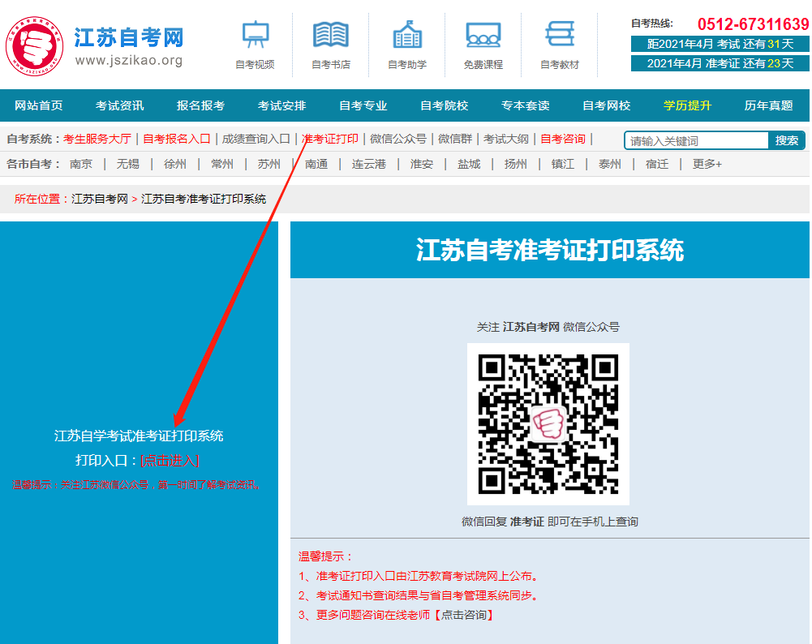
Task: Select city 镇江
Action: pyautogui.click(x=563, y=164)
